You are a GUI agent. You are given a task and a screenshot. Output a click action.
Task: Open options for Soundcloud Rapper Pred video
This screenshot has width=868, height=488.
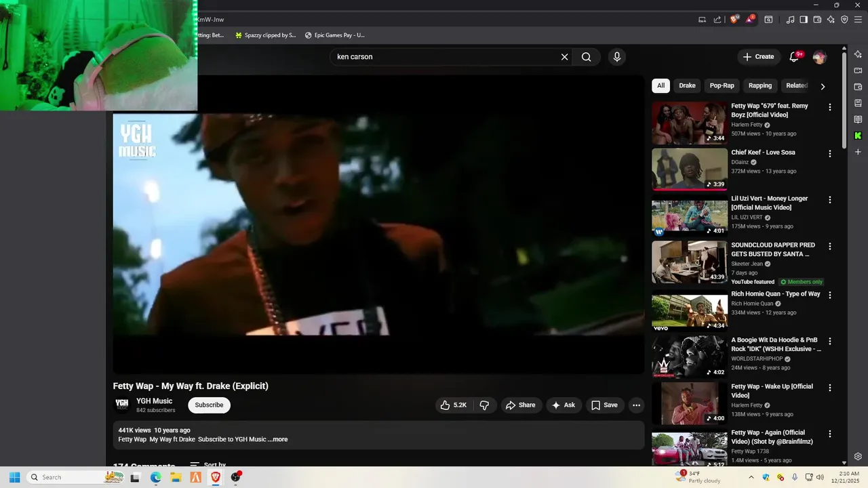pos(829,246)
